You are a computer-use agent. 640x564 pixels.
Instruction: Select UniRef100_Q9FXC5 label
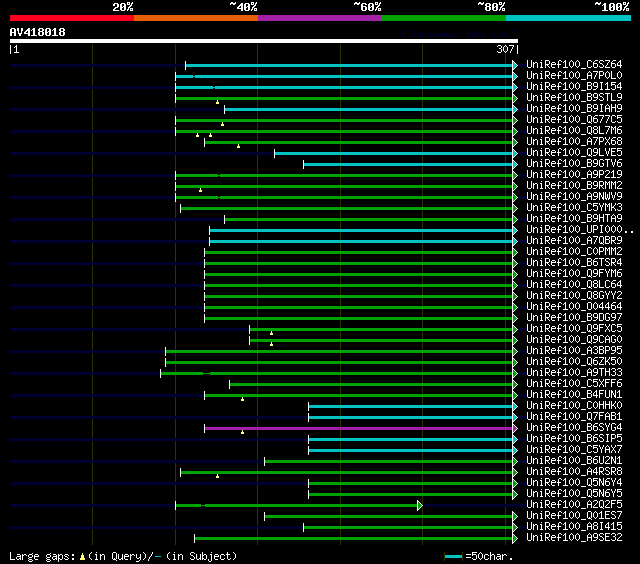coord(574,329)
